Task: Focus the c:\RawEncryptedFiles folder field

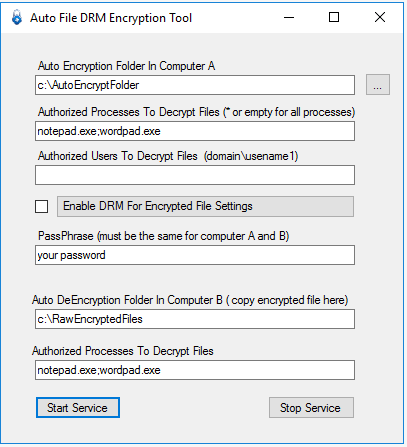Action: tap(195, 319)
